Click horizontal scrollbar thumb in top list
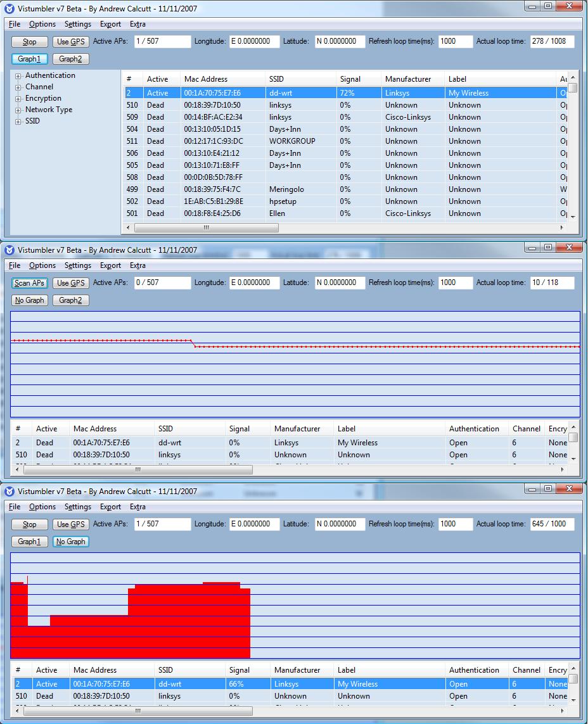 point(207,227)
